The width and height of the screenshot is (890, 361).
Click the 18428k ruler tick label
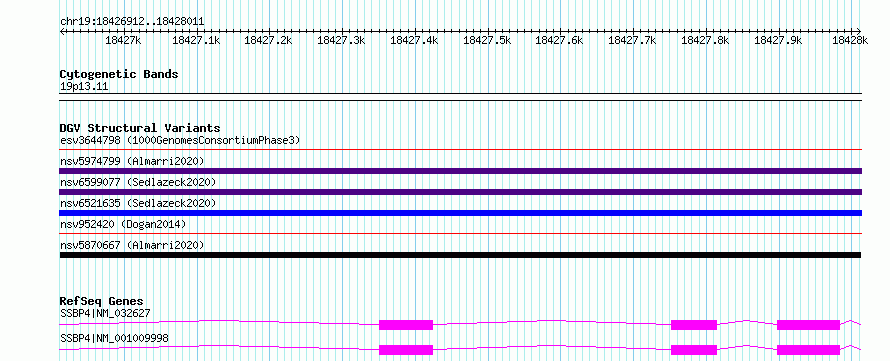[x=850, y=40]
